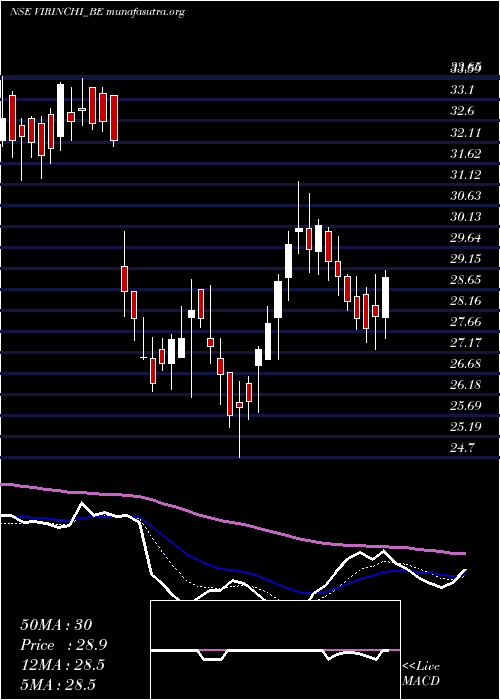Click the NSE VIRINCHI_BE chart title
This screenshot has width=500, height=700.
(97, 12)
